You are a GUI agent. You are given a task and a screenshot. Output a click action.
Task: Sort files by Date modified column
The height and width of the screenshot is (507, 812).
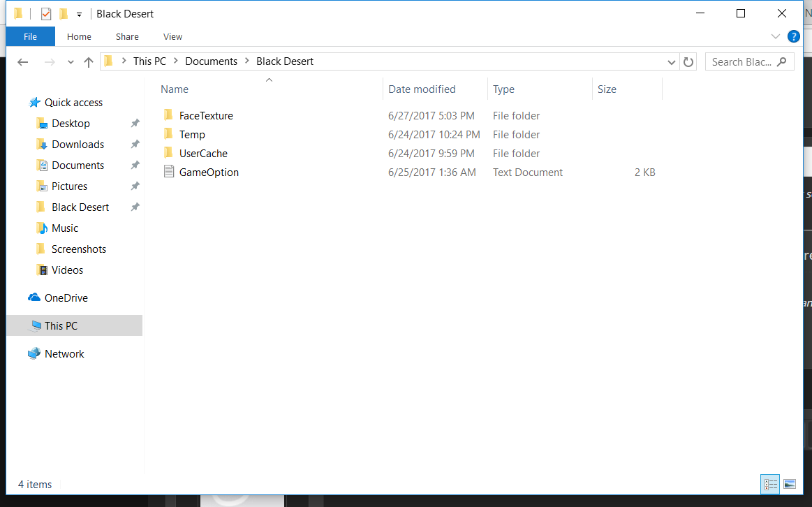[422, 89]
